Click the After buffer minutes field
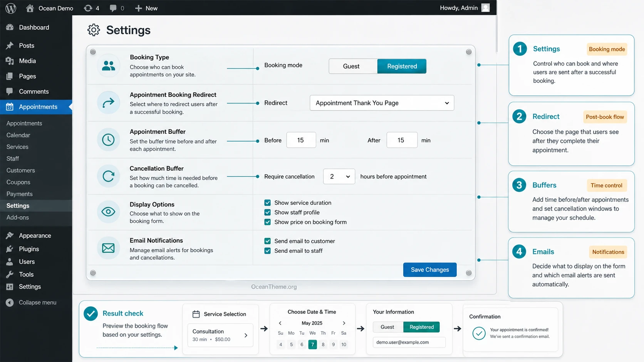Image resolution: width=644 pixels, height=362 pixels. 402,140
